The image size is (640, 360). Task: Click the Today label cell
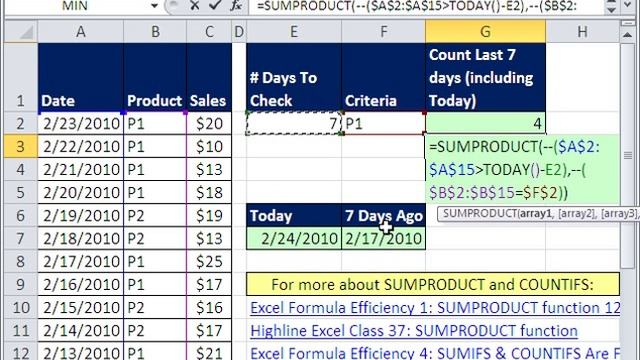[x=294, y=215]
